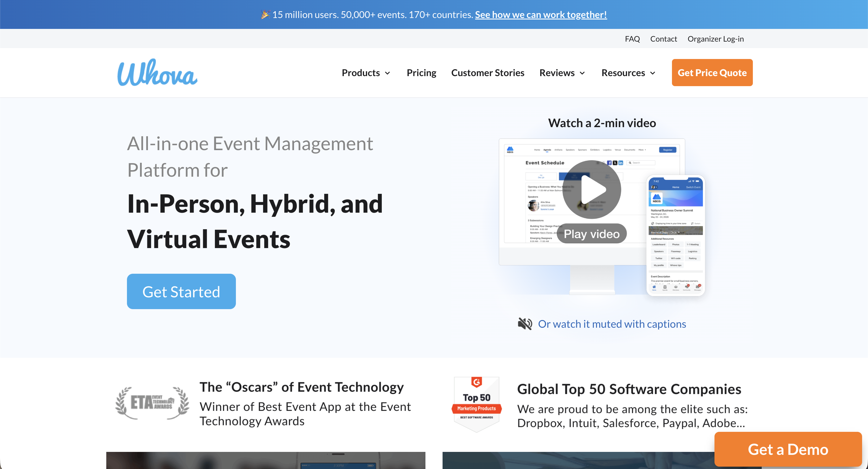Click the Get a Demo button
The image size is (868, 469).
(788, 449)
